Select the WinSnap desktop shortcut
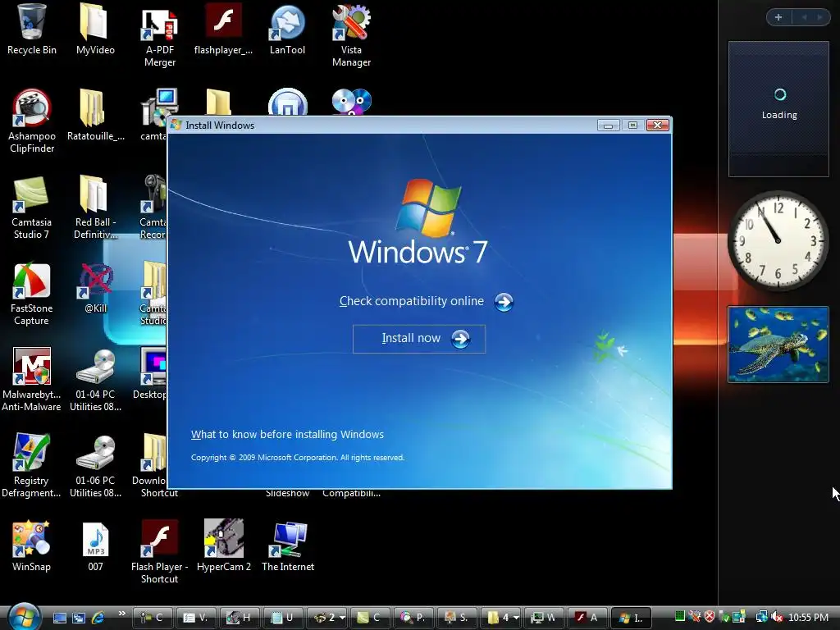 (31, 546)
